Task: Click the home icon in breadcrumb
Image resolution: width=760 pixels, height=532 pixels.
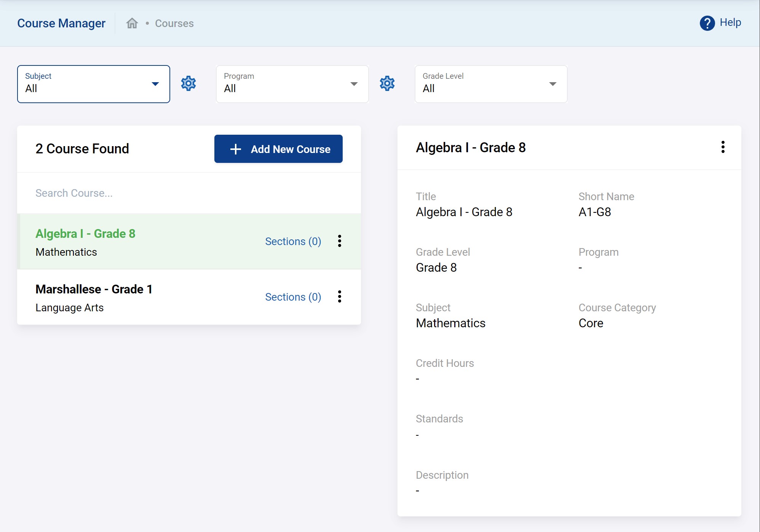Action: 132,23
